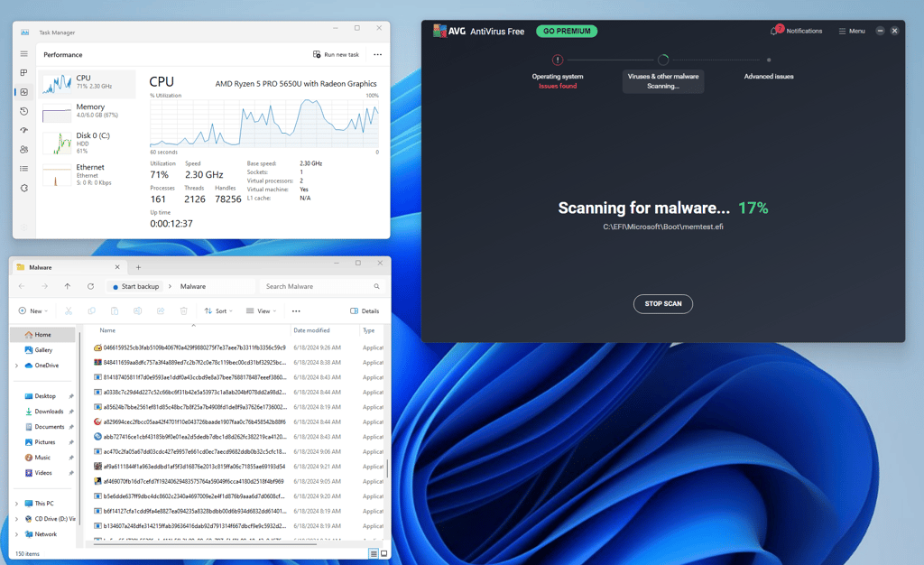This screenshot has width=924, height=565.
Task: Click GO PREMIUM button in AVG
Action: pyautogui.click(x=567, y=32)
